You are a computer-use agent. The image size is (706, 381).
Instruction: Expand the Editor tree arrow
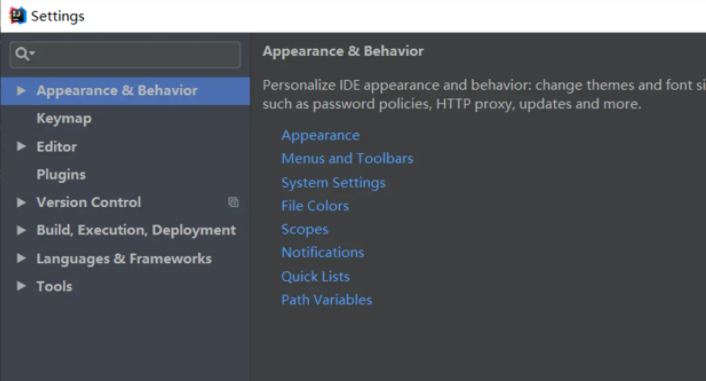pos(21,146)
